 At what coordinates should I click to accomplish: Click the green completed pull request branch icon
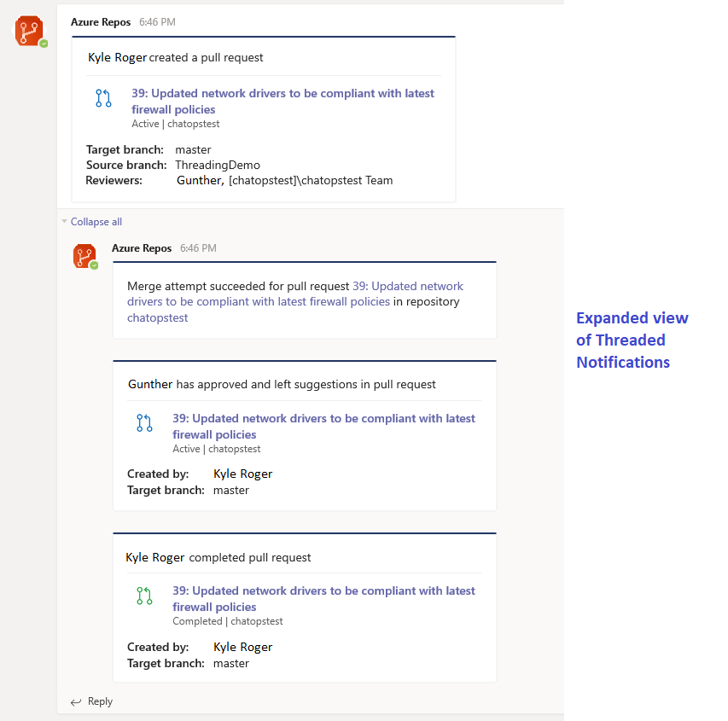[x=144, y=595]
